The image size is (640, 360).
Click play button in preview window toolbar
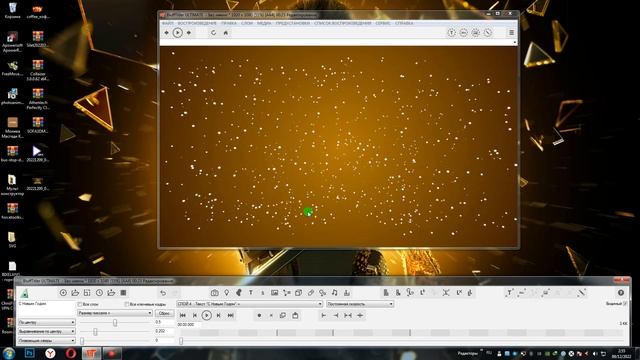pos(178,33)
